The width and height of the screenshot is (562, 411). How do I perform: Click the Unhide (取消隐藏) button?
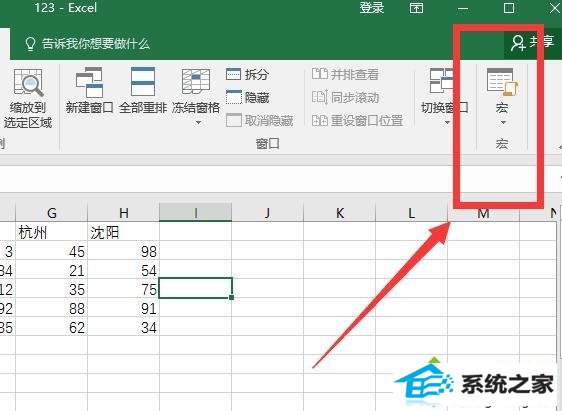coord(260,120)
